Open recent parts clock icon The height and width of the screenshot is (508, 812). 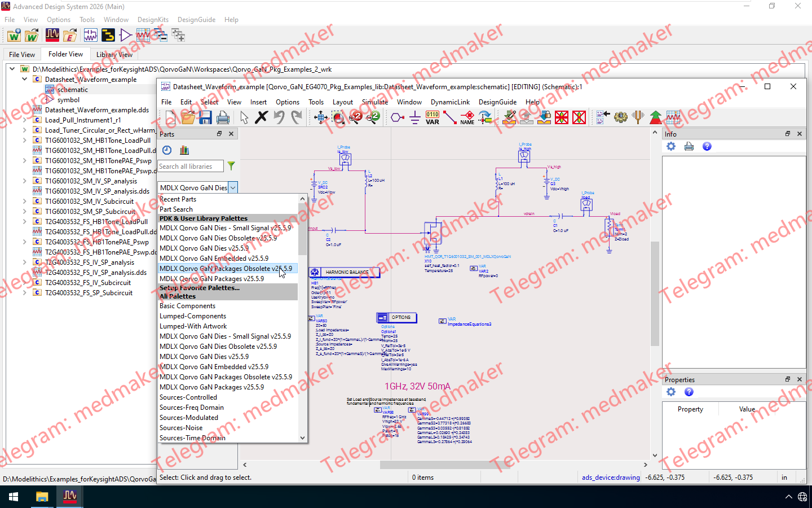167,150
